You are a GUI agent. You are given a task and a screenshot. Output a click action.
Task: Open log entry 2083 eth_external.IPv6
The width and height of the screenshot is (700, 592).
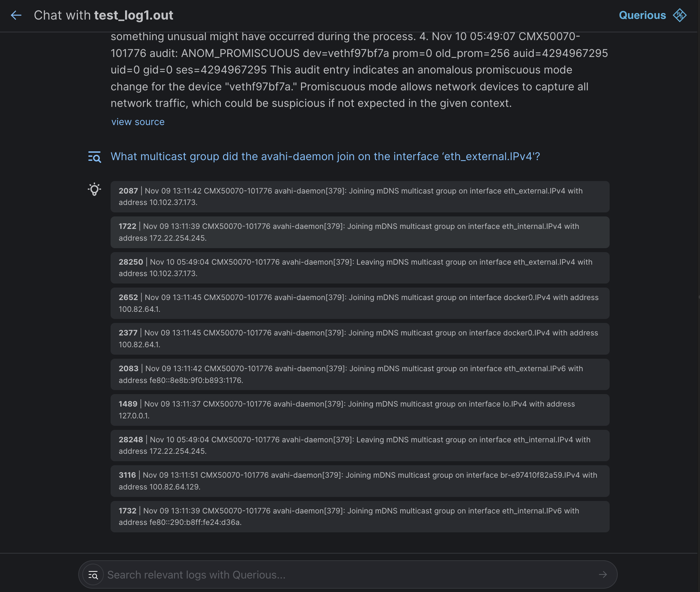pyautogui.click(x=360, y=374)
